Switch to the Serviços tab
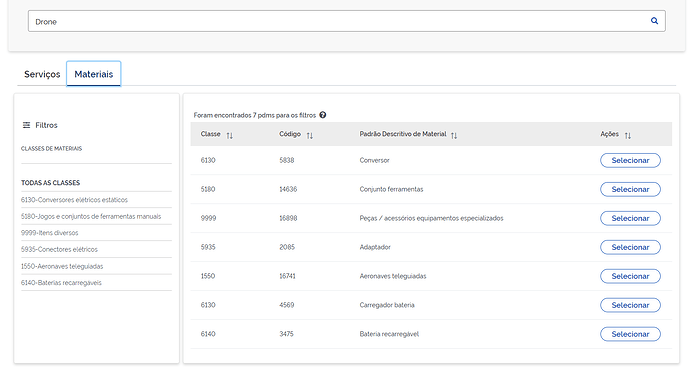This screenshot has width=690, height=367. click(x=42, y=74)
